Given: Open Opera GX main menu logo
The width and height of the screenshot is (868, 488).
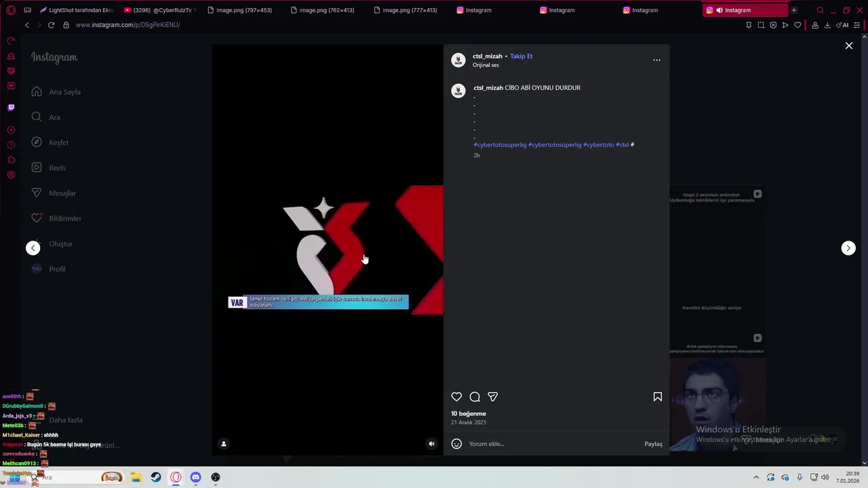Looking at the screenshot, I should coord(11,10).
